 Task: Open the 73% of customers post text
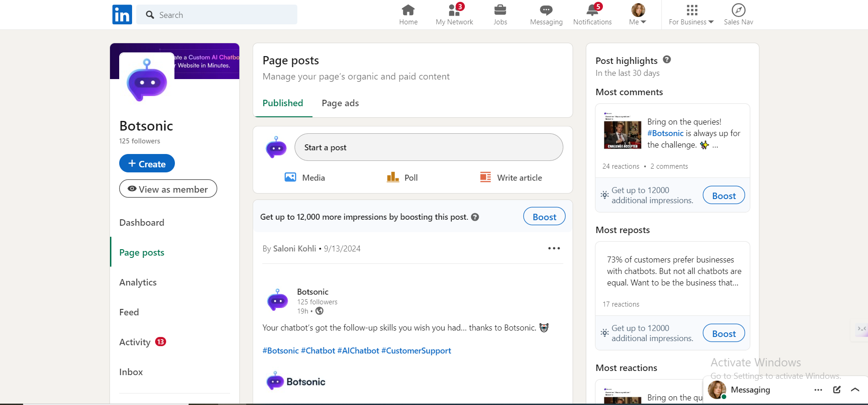(x=674, y=271)
